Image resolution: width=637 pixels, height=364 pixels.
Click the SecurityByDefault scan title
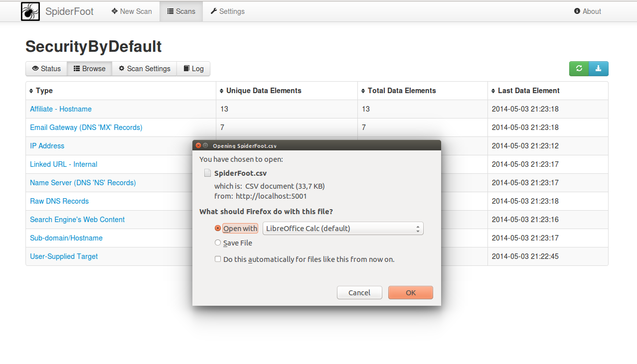point(94,46)
